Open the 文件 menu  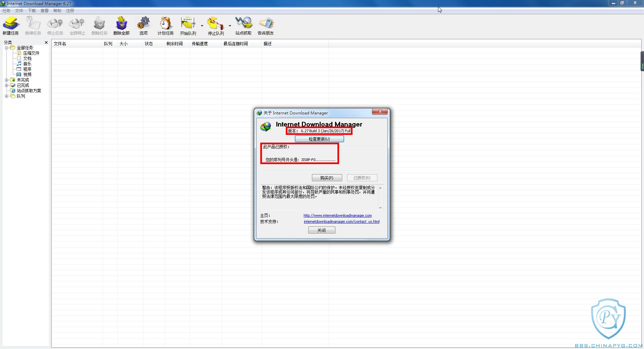pos(19,11)
